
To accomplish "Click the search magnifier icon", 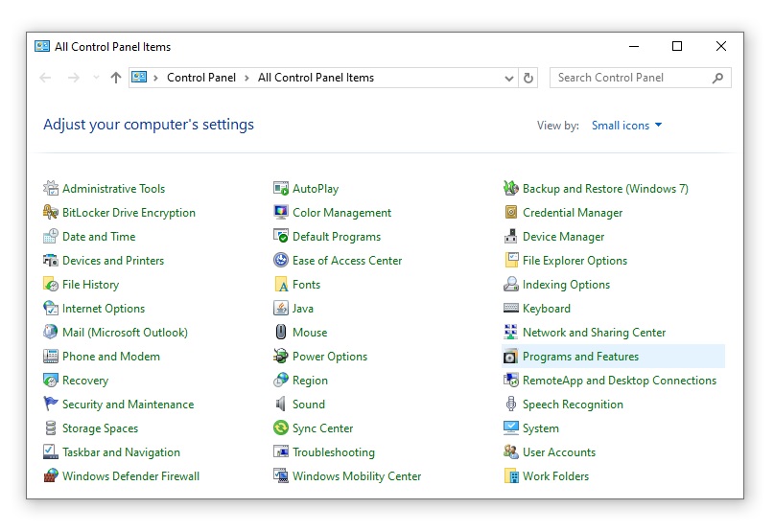I will (717, 78).
